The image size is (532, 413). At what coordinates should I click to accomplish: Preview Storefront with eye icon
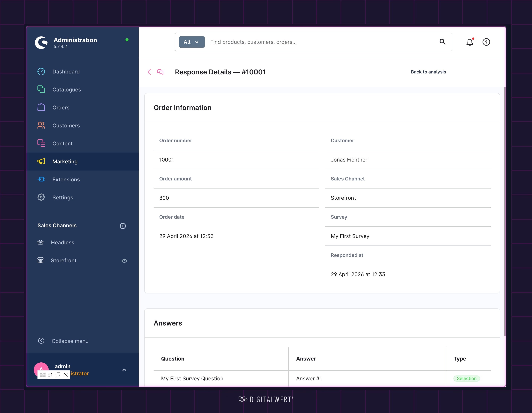tap(124, 261)
